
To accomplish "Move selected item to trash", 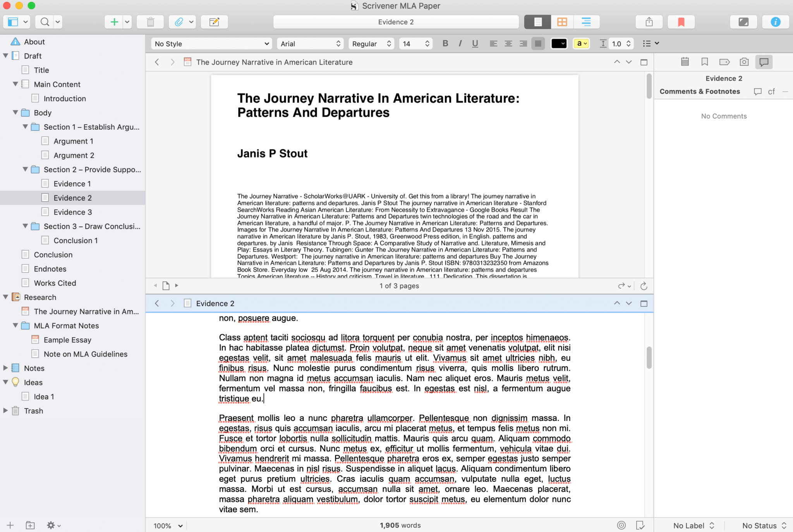I will 151,22.
